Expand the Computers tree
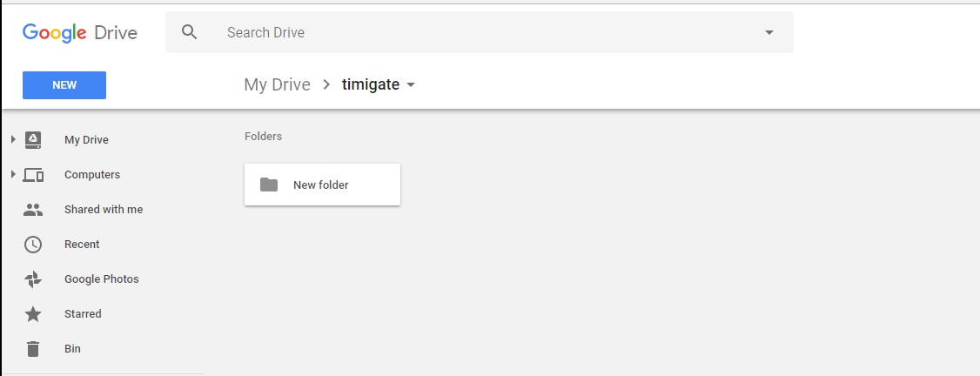This screenshot has height=376, width=980. [13, 175]
